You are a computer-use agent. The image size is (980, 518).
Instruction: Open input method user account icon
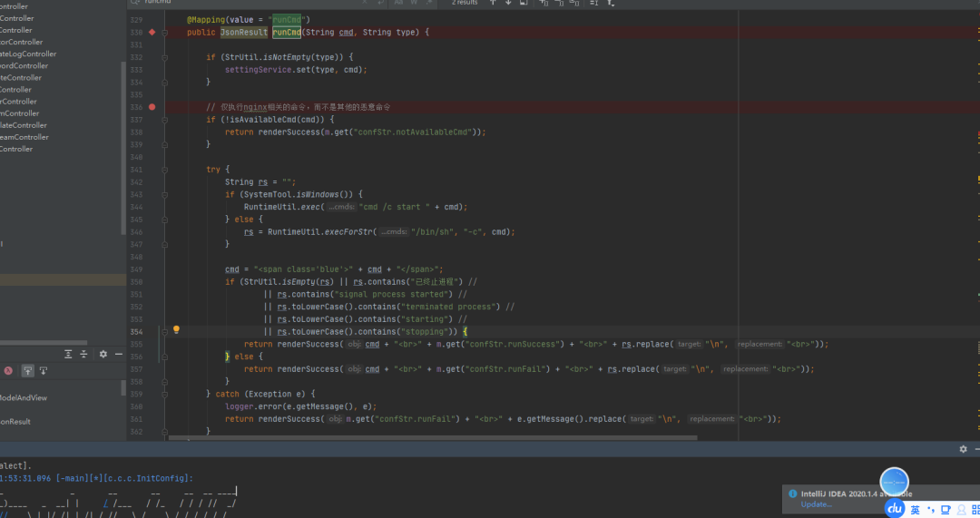pyautogui.click(x=961, y=510)
